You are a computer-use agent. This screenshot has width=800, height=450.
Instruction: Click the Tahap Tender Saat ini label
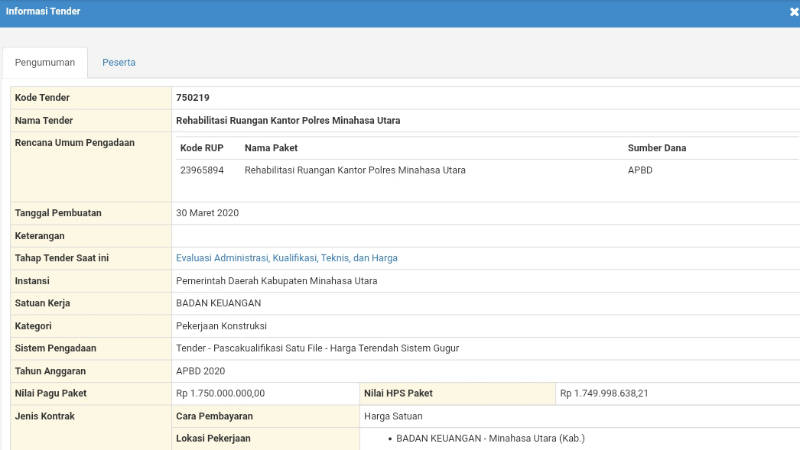62,258
